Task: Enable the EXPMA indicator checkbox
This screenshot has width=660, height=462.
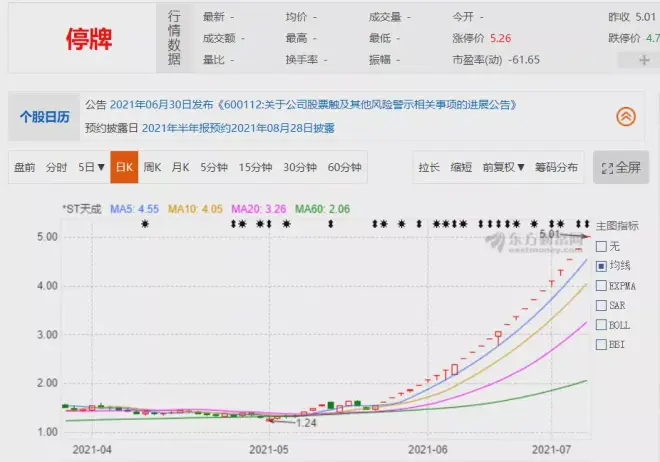Action: (600, 286)
